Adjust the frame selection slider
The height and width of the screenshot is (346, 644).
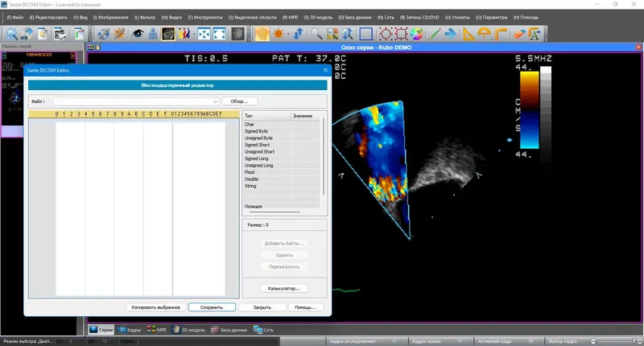[616, 341]
